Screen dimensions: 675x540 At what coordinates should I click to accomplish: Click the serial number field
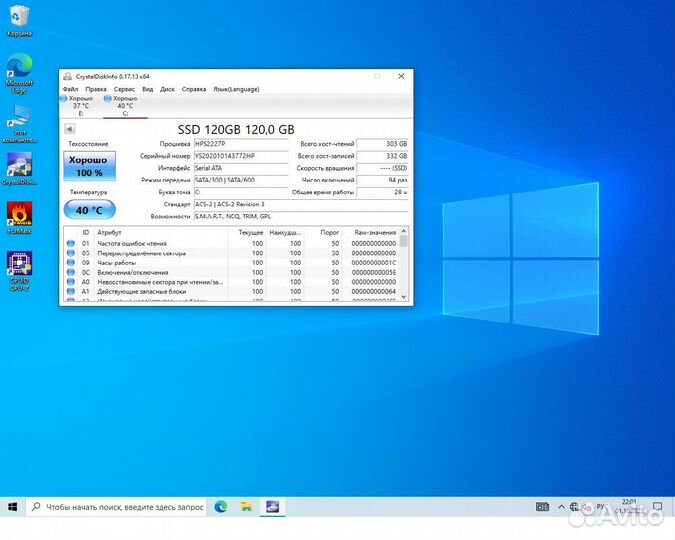pos(241,155)
